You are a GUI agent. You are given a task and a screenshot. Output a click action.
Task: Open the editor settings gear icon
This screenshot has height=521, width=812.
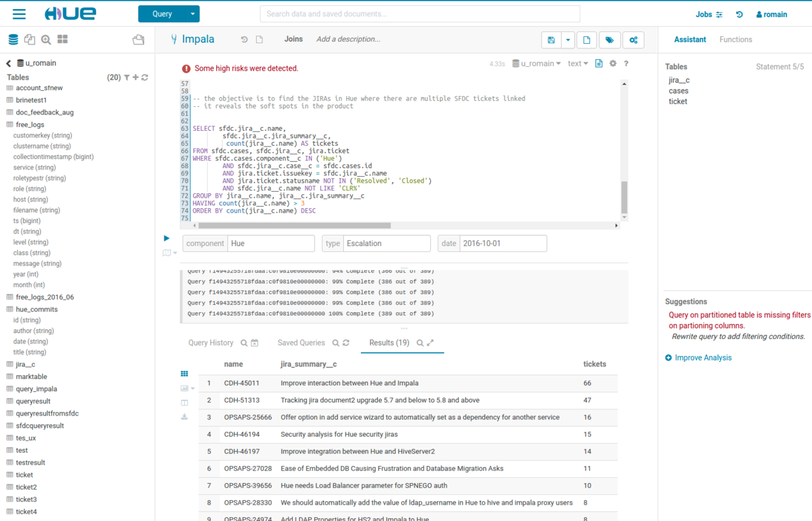(613, 63)
